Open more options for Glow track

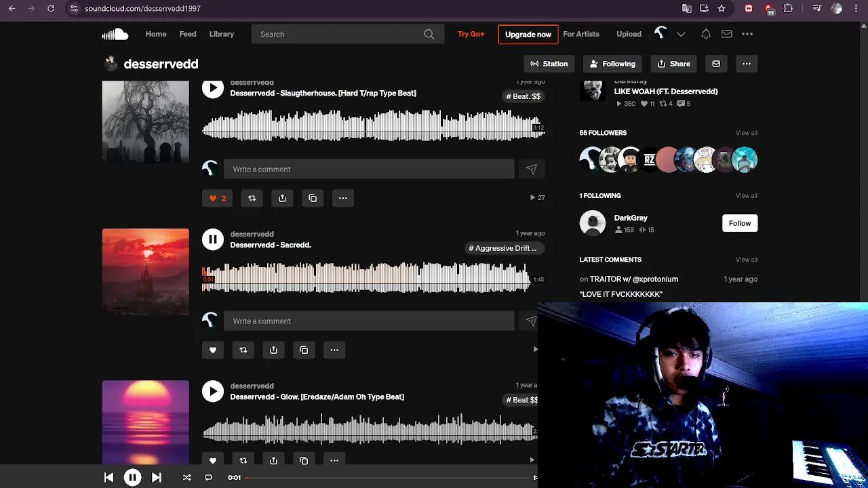click(x=334, y=460)
